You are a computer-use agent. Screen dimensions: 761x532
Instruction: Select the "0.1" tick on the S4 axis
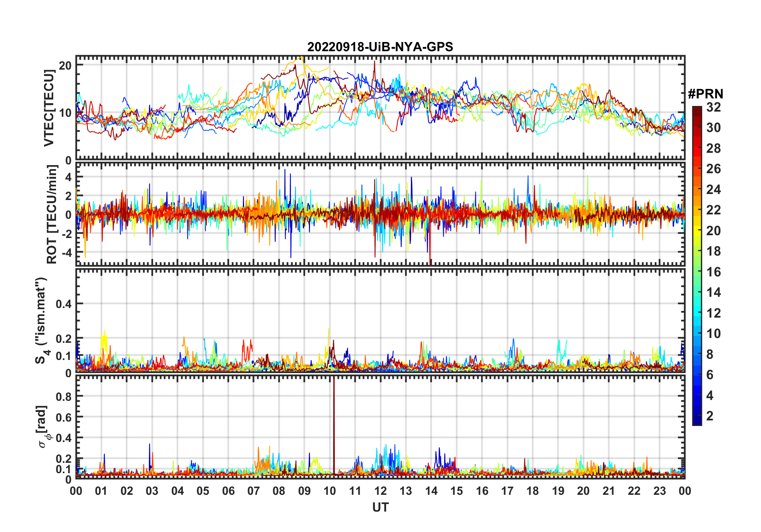click(x=64, y=356)
